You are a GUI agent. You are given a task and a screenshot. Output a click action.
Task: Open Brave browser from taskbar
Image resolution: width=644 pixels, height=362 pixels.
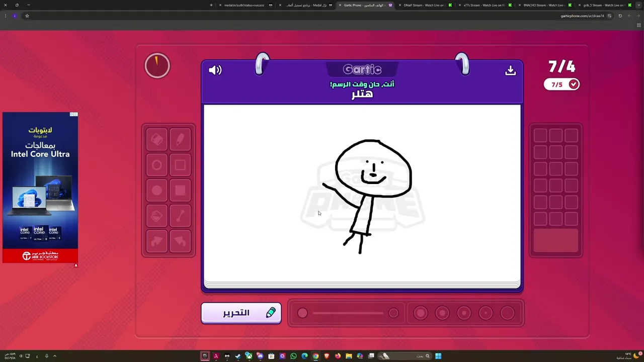point(327,356)
